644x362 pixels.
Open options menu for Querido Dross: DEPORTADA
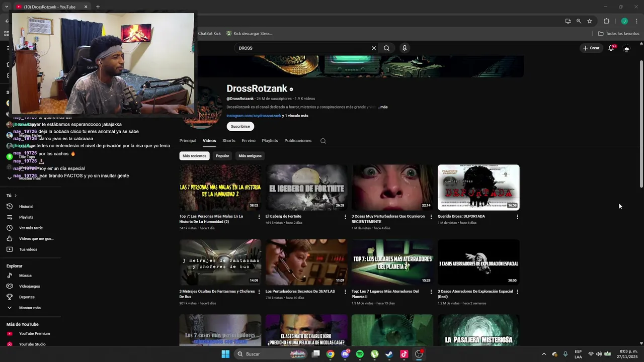point(517,217)
